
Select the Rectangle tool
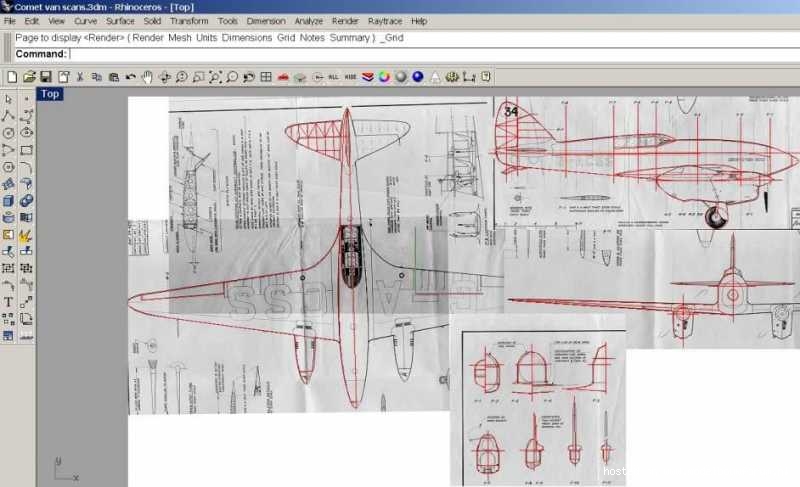(27, 150)
